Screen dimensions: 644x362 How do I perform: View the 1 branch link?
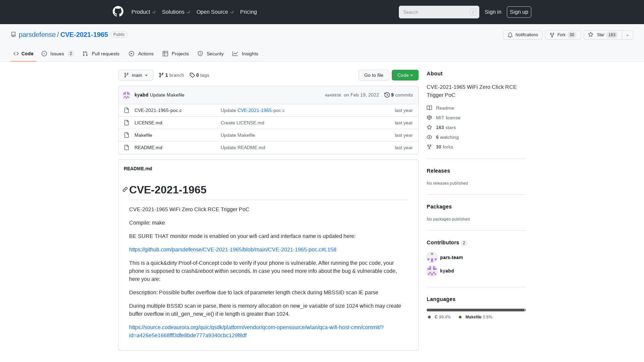pyautogui.click(x=171, y=75)
